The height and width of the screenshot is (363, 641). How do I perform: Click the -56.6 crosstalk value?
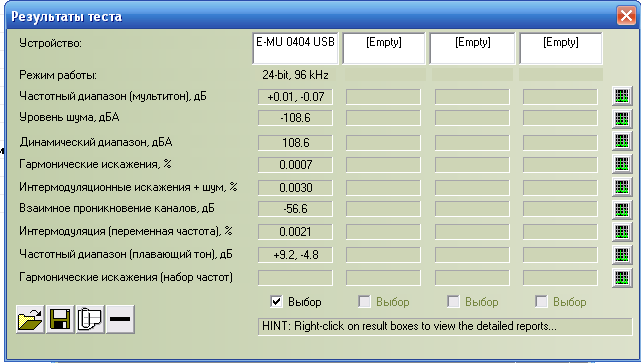(295, 209)
